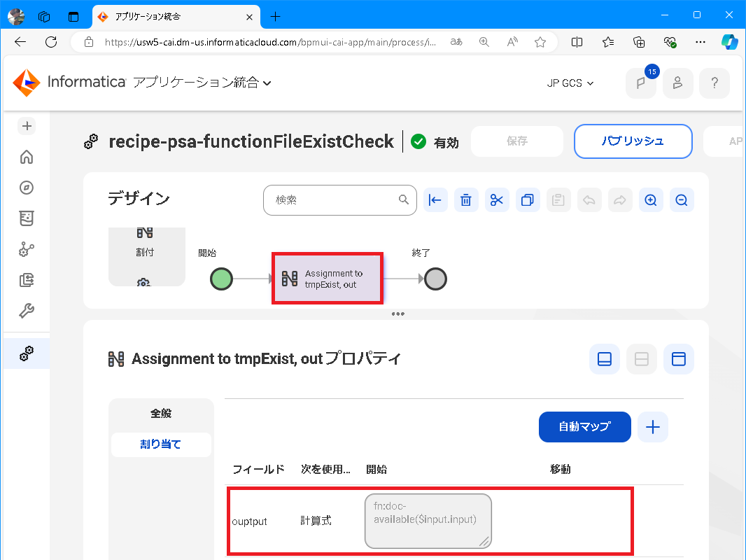Click the go-to-start arrow toolbar icon
This screenshot has width=746, height=560.
click(x=435, y=199)
